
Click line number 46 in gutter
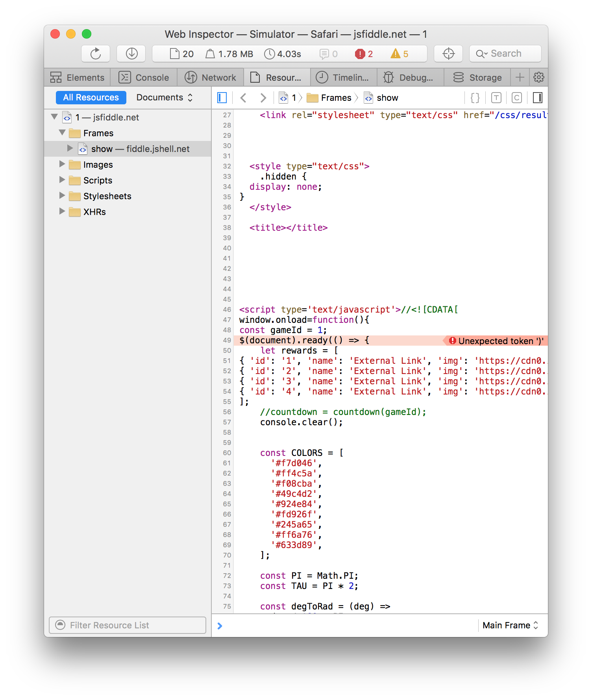pyautogui.click(x=227, y=309)
